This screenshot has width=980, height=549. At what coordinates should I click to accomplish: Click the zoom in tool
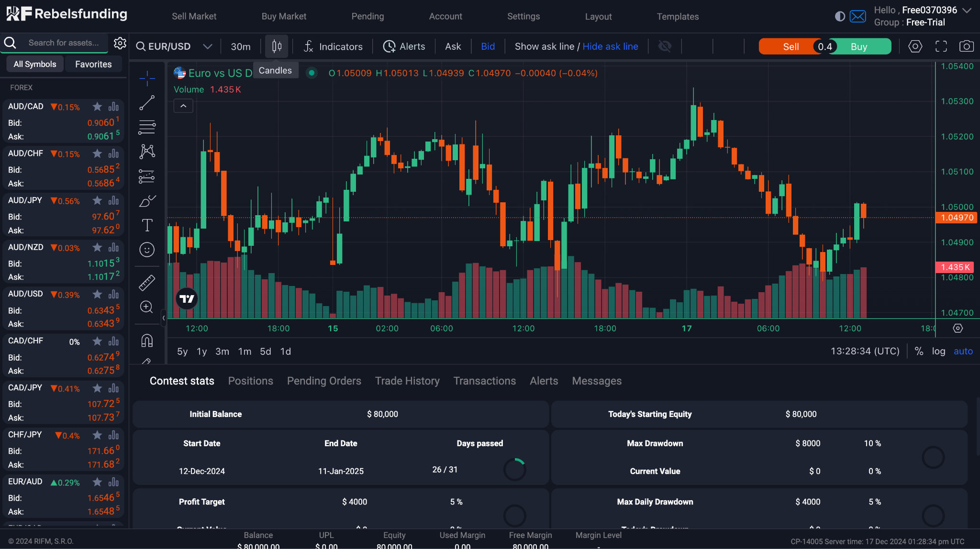(147, 307)
